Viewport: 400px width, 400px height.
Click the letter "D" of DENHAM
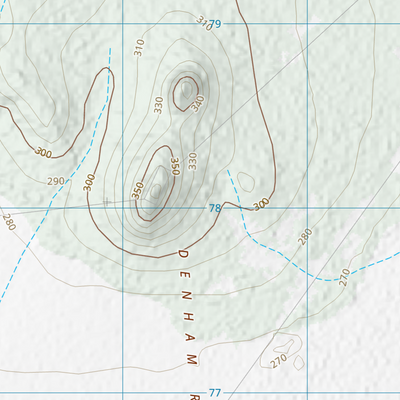click(183, 254)
